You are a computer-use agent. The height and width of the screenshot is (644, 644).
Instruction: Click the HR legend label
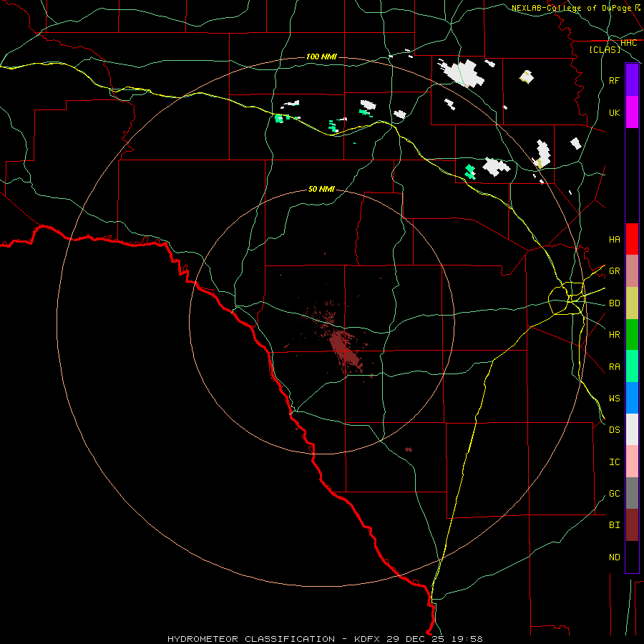pos(614,335)
